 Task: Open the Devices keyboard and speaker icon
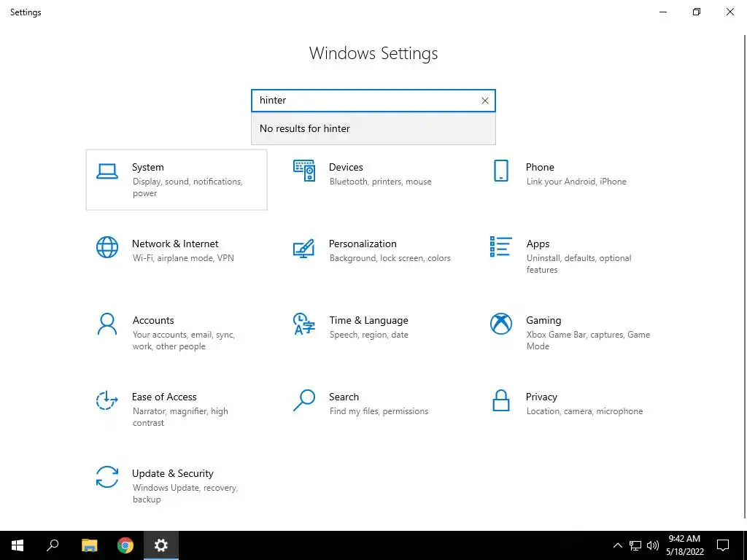[304, 171]
